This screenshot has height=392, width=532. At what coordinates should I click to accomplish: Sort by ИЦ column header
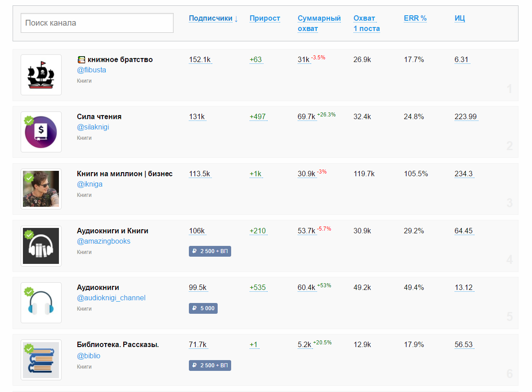coord(460,18)
